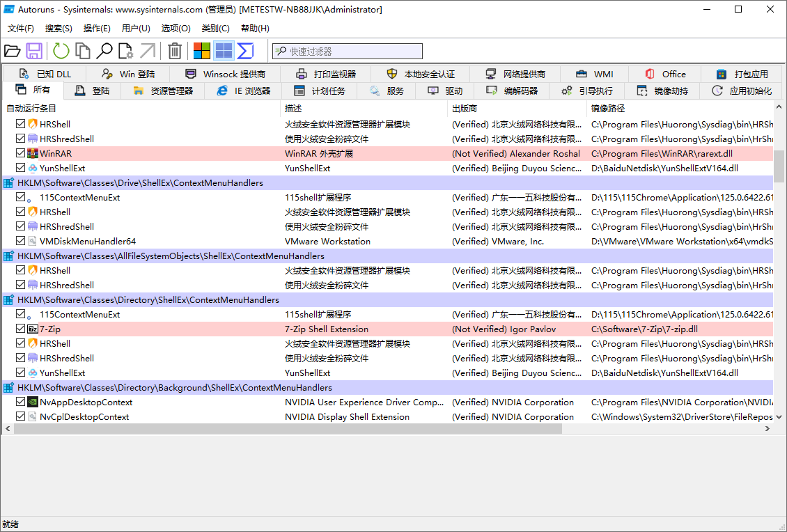This screenshot has height=532, width=787.
Task: Delete entry using the trash can icon
Action: coord(174,51)
